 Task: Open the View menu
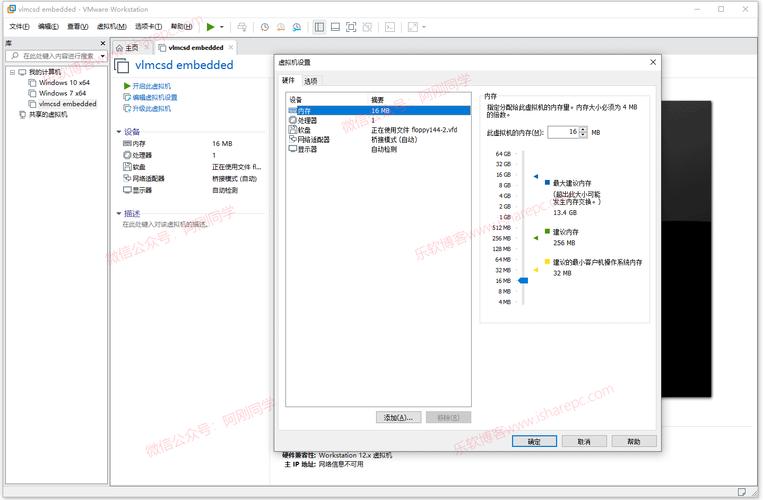tap(77, 27)
